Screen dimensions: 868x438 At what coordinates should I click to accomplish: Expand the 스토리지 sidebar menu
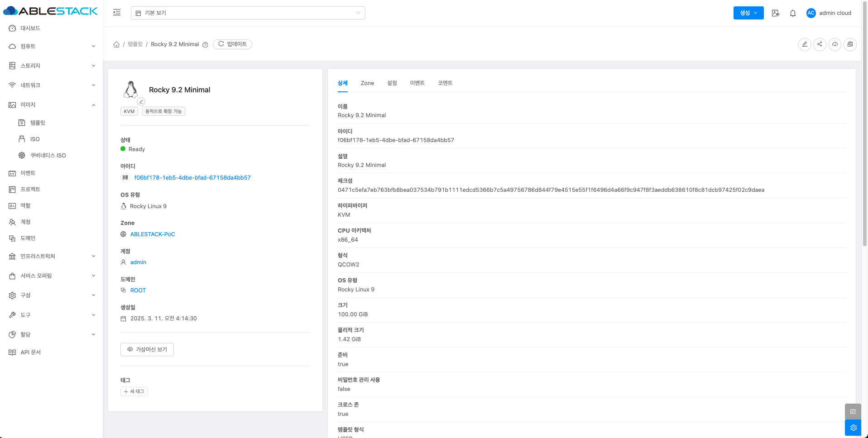(52, 66)
